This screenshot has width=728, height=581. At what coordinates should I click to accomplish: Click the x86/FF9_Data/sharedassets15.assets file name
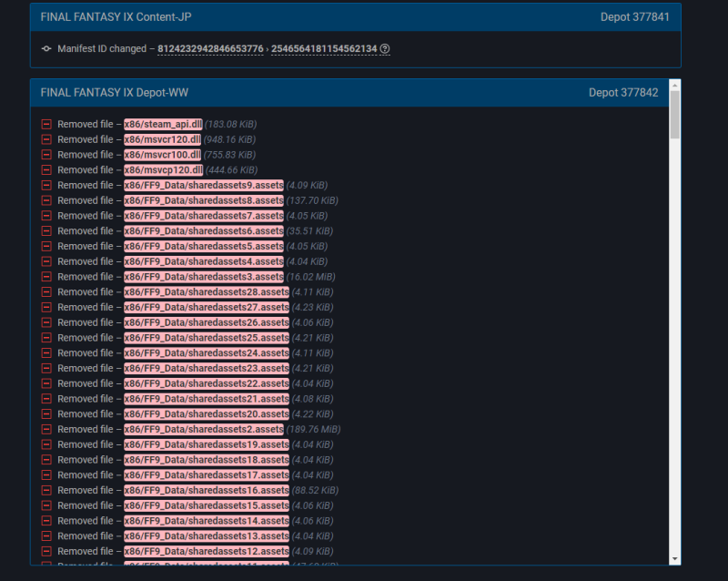tap(207, 505)
